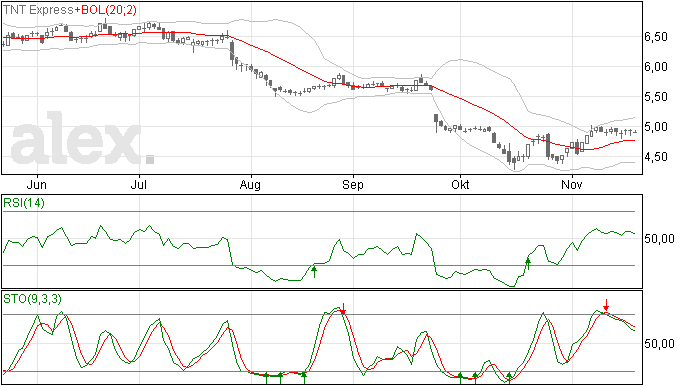Click the red sell arrow on STO in November
690x387 pixels.
coord(606,305)
